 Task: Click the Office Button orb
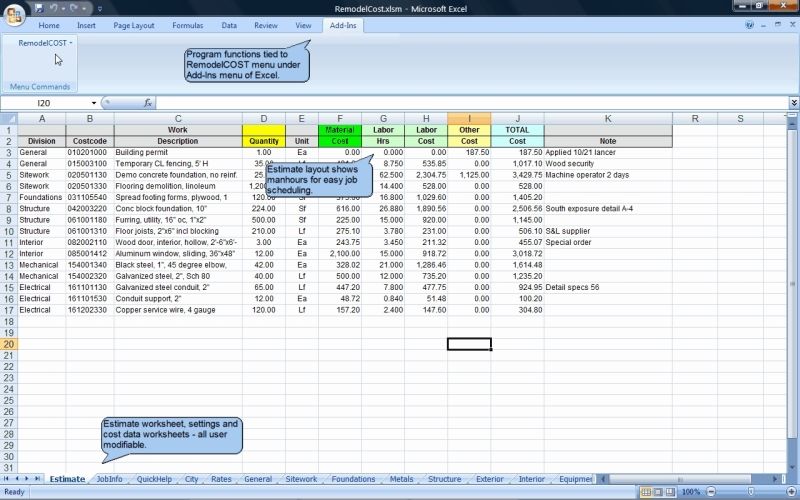point(14,14)
